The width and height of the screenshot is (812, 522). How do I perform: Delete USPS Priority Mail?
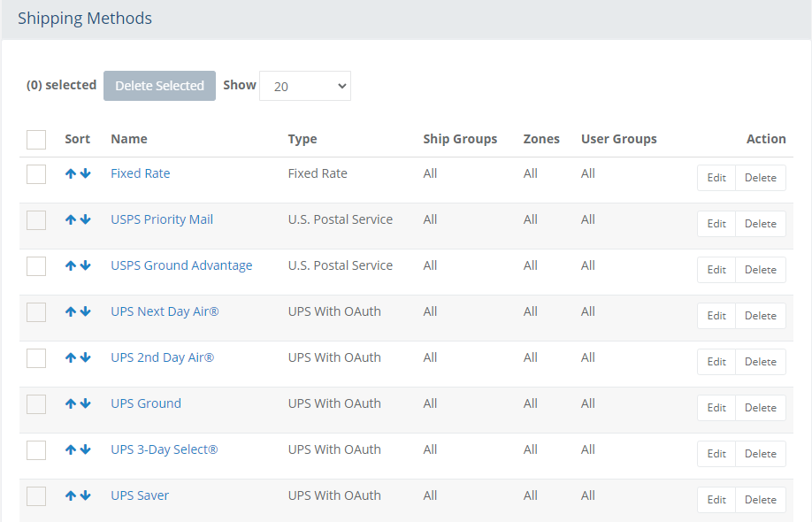coord(761,224)
